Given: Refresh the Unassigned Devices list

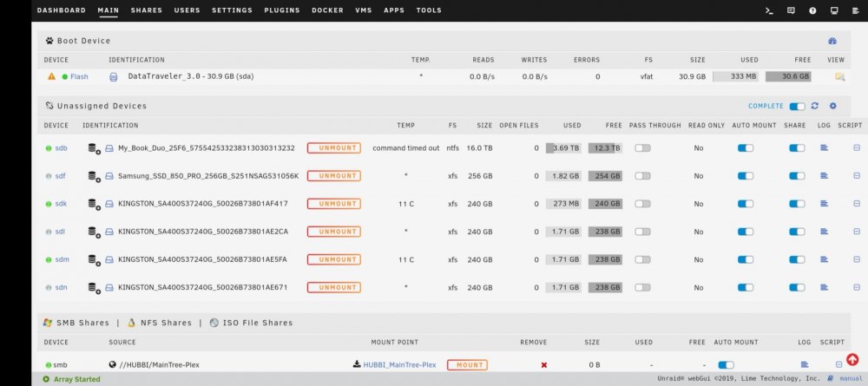Looking at the screenshot, I should click(x=814, y=106).
